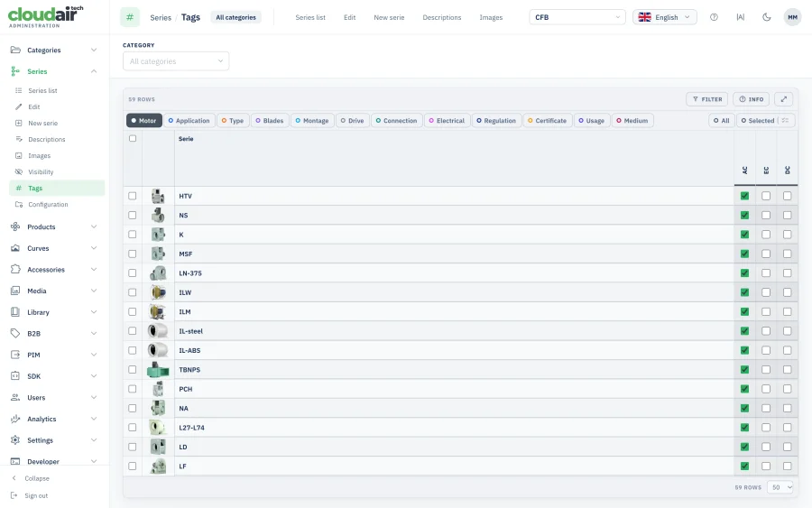
Task: Switch to the Medium tag tab
Action: pyautogui.click(x=632, y=121)
